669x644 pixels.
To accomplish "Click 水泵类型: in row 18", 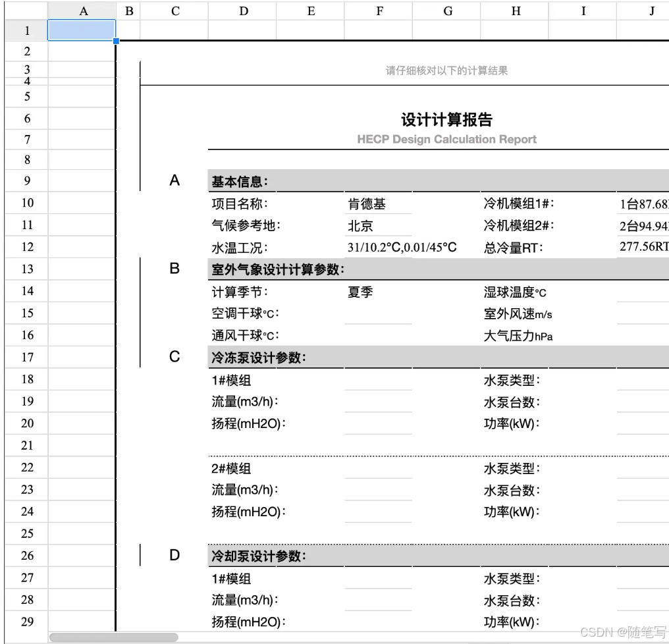I will pos(512,380).
